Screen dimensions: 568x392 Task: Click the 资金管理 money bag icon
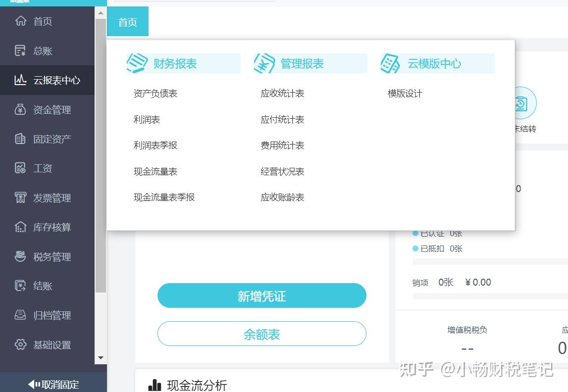tap(20, 109)
